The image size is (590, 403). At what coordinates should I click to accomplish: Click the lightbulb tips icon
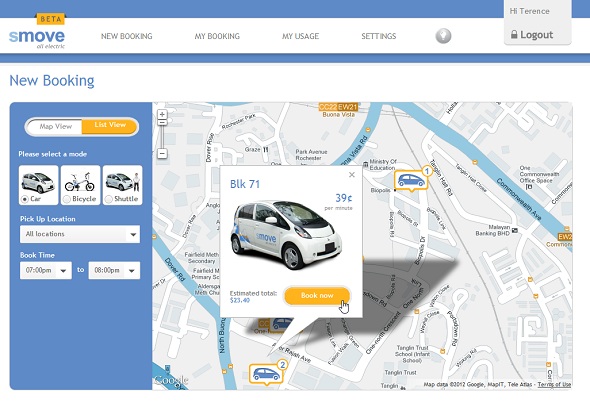443,36
